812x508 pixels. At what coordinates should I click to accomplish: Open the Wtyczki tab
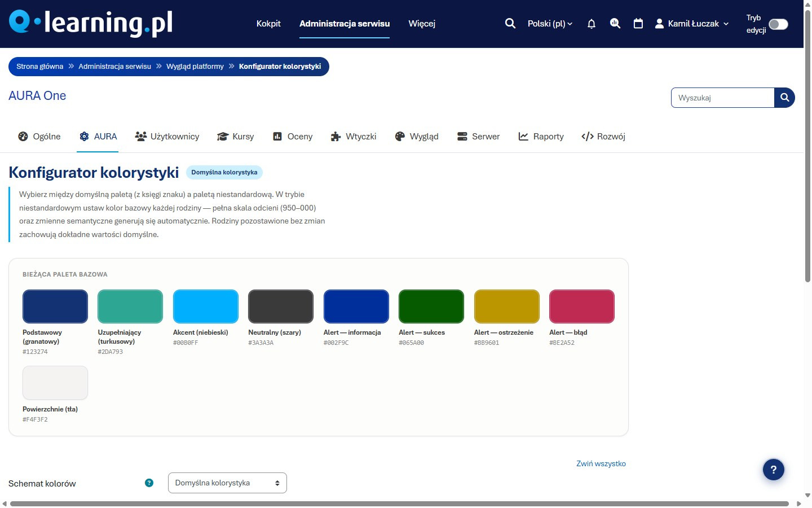(x=354, y=137)
